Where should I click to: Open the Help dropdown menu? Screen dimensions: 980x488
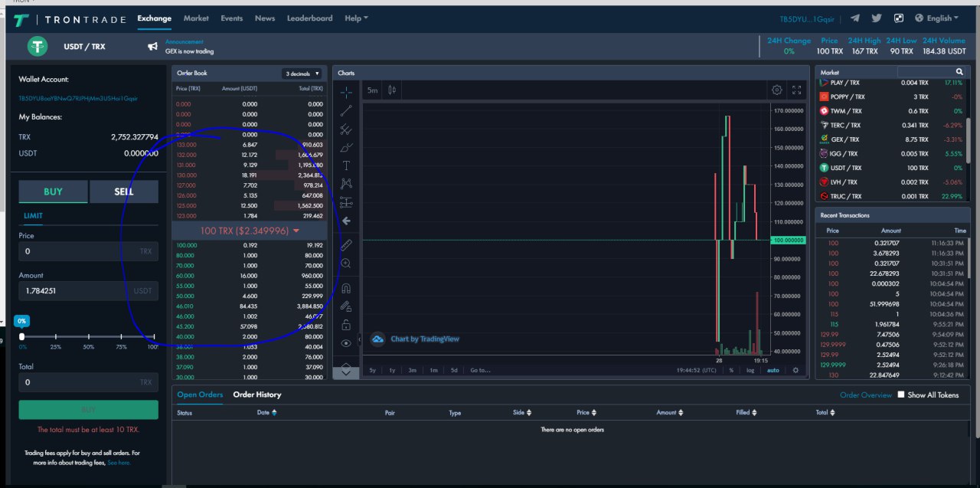(356, 18)
